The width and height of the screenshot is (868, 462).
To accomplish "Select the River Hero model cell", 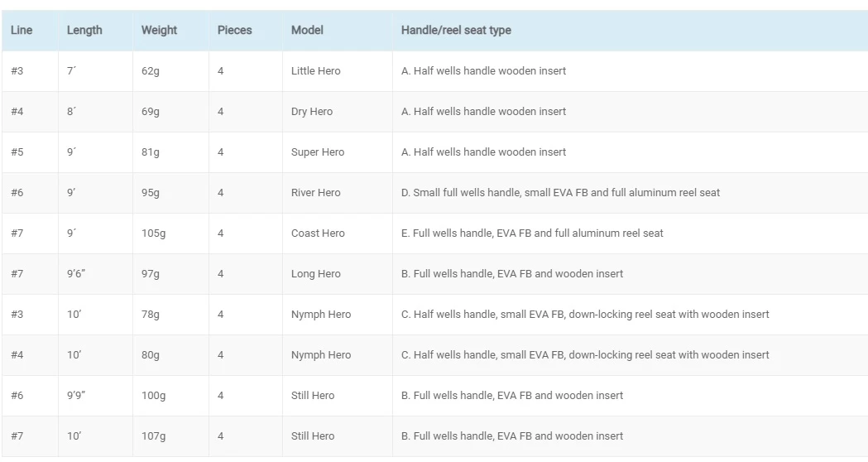I will tap(315, 193).
